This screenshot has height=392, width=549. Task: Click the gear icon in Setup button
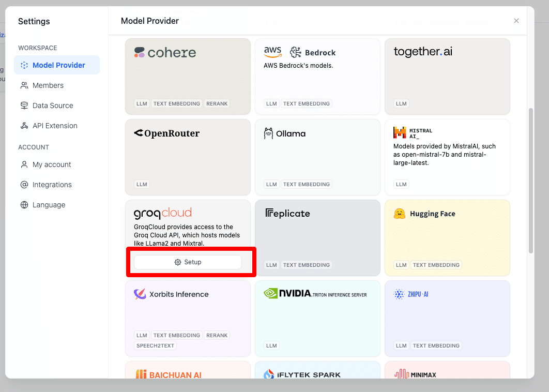click(x=178, y=262)
